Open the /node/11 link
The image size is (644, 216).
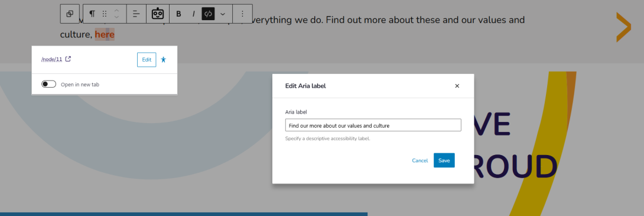(52, 59)
